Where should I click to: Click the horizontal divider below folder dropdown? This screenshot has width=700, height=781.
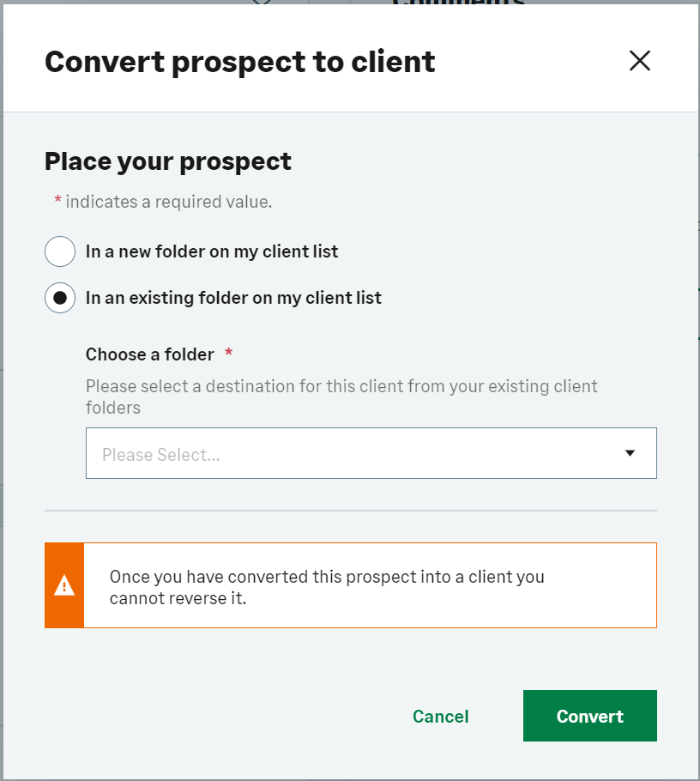[x=350, y=511]
